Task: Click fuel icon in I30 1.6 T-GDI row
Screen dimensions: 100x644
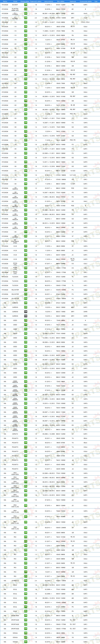Action: [x=26, y=175]
